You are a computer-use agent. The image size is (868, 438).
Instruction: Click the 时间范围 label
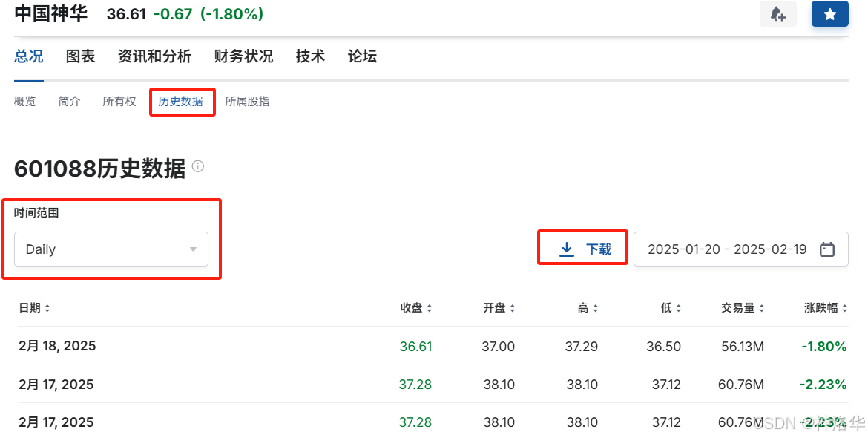pyautogui.click(x=36, y=212)
